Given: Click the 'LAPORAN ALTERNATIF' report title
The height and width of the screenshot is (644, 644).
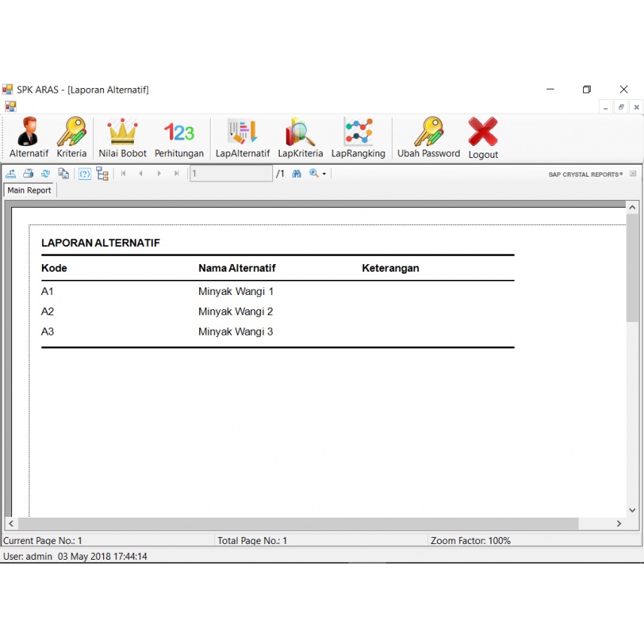Looking at the screenshot, I should pyautogui.click(x=101, y=243).
